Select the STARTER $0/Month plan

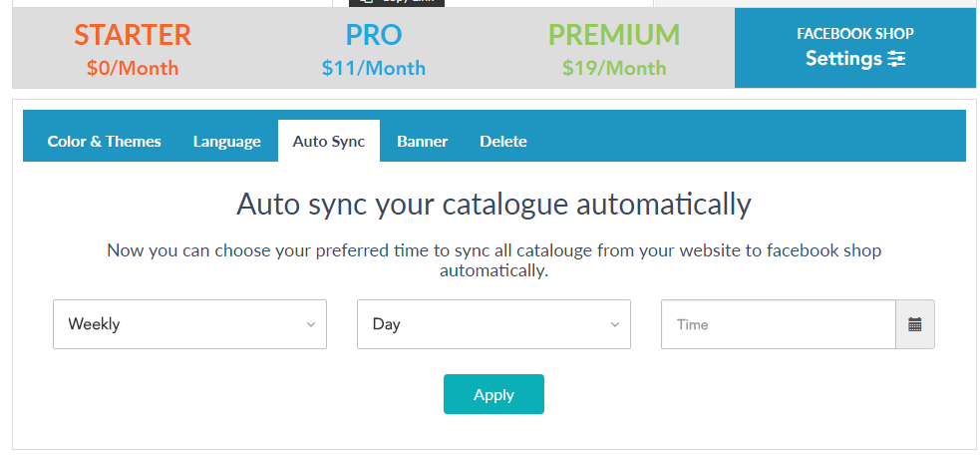coord(133,50)
